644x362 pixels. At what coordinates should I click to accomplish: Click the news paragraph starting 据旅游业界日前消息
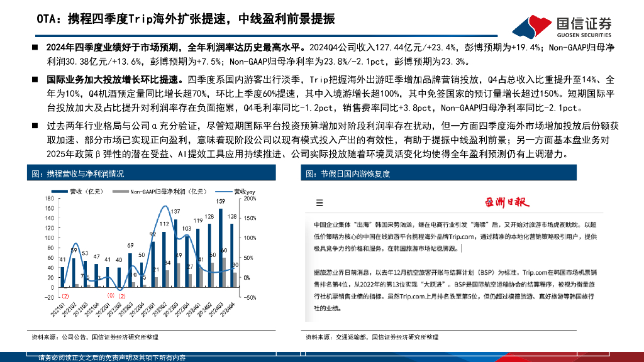(455, 290)
